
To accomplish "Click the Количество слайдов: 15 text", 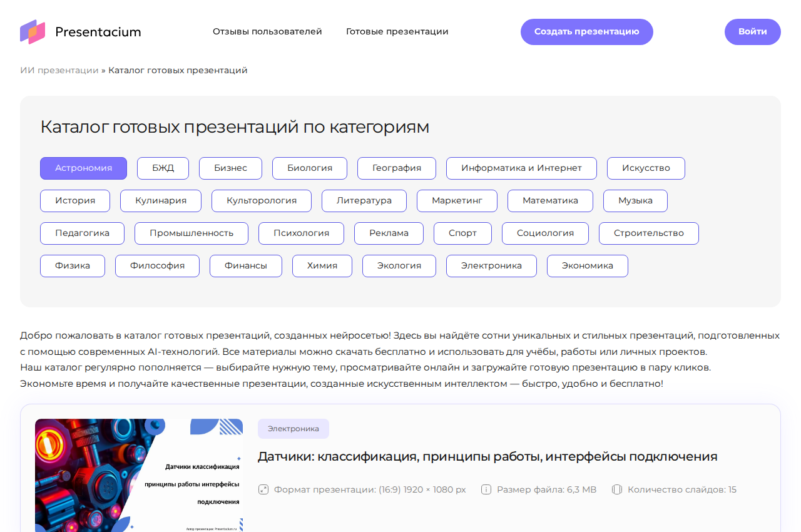I will pos(682,489).
